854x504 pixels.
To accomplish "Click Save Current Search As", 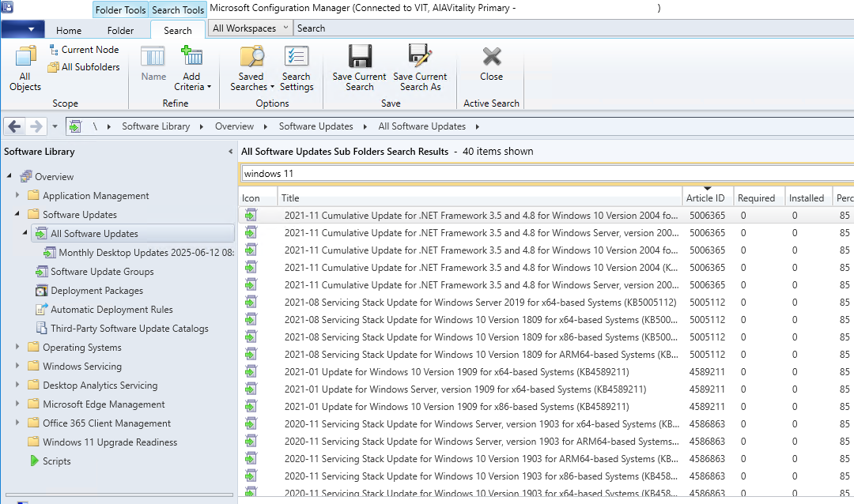I will 420,68.
